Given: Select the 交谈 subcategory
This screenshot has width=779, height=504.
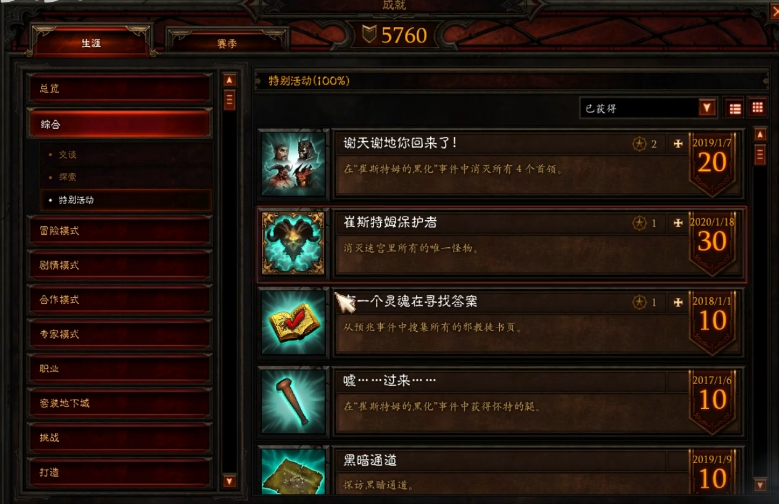Looking at the screenshot, I should (x=68, y=155).
